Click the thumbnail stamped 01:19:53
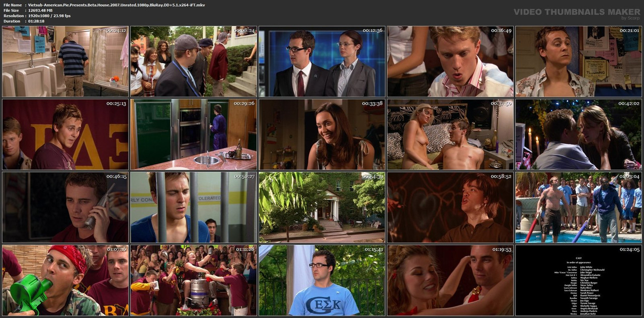Viewport: 644px width, 318px height. coord(450,280)
